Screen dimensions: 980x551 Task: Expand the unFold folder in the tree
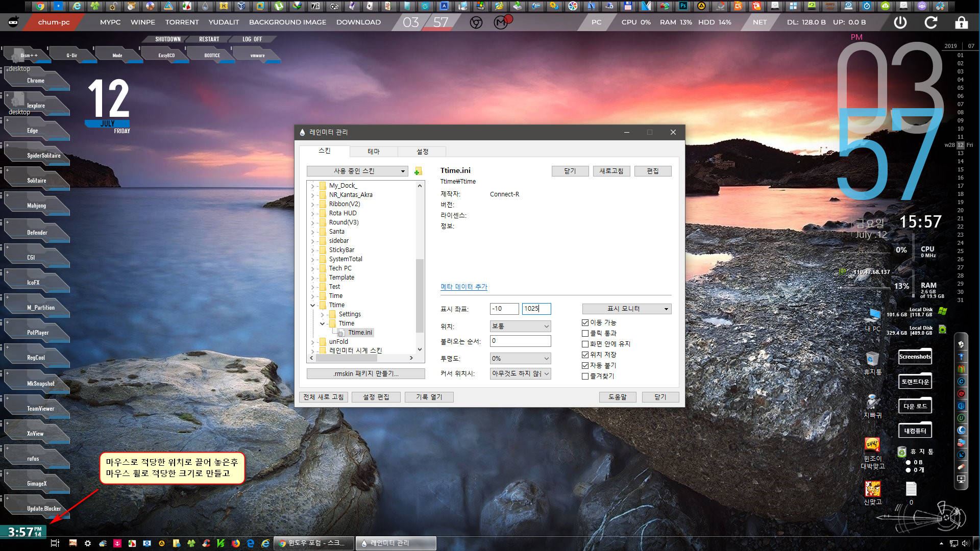tap(312, 342)
